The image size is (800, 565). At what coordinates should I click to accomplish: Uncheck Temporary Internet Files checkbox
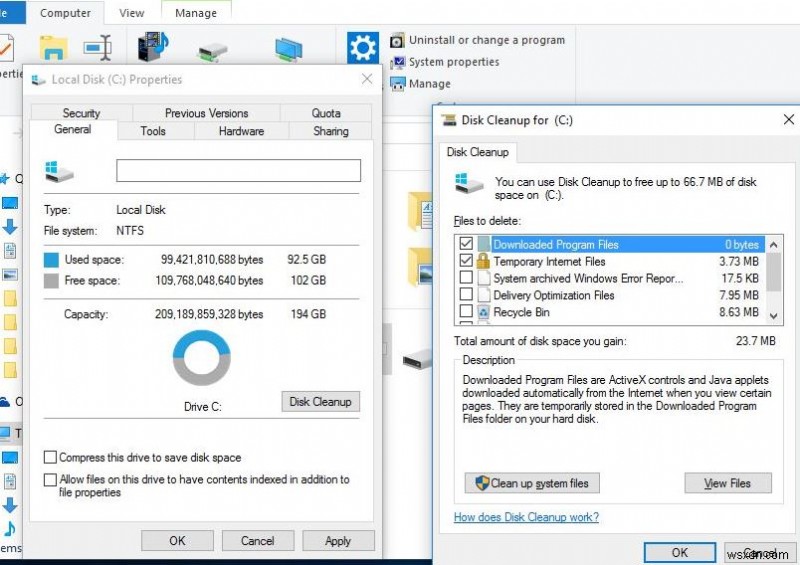tap(466, 260)
